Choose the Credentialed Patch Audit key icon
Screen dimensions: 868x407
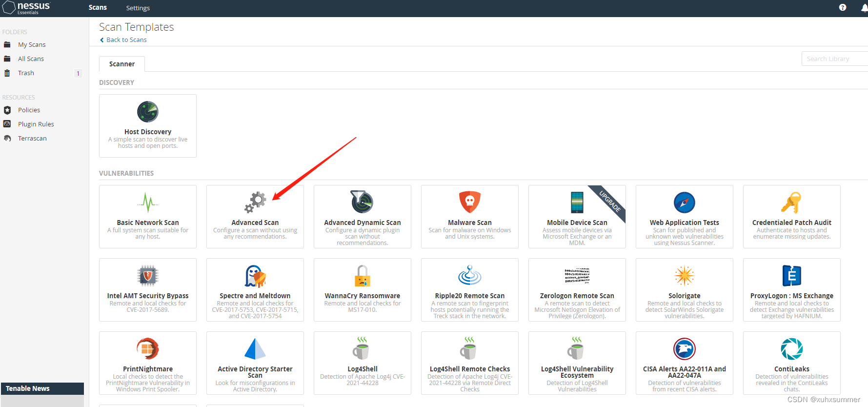click(x=792, y=202)
